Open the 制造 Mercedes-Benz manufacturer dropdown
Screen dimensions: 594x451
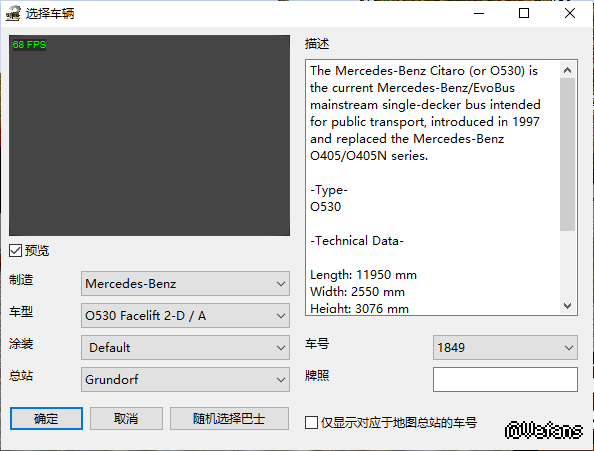pos(185,284)
